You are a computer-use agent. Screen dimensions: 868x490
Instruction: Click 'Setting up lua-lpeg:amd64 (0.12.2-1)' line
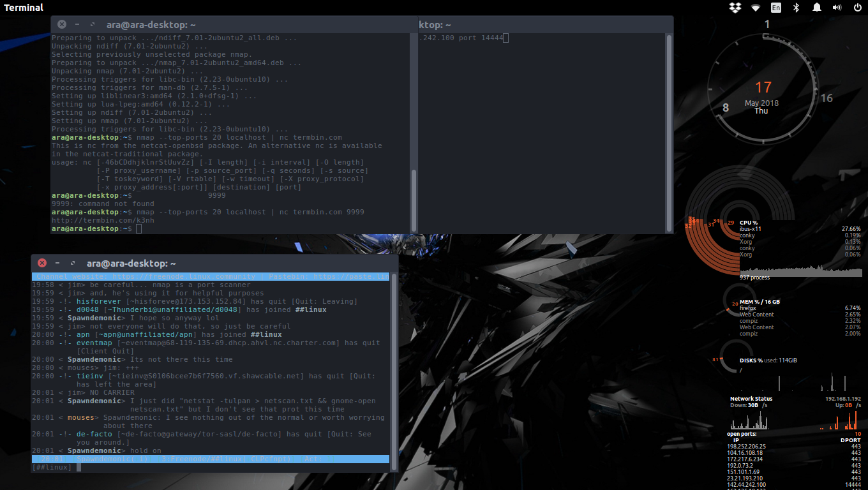(x=140, y=104)
